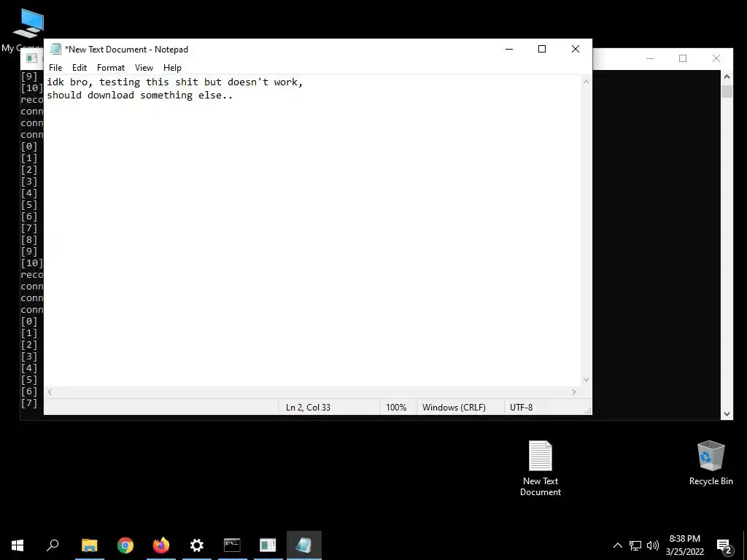Open the File menu in Notepad
Screen dimensions: 747x560
click(55, 68)
